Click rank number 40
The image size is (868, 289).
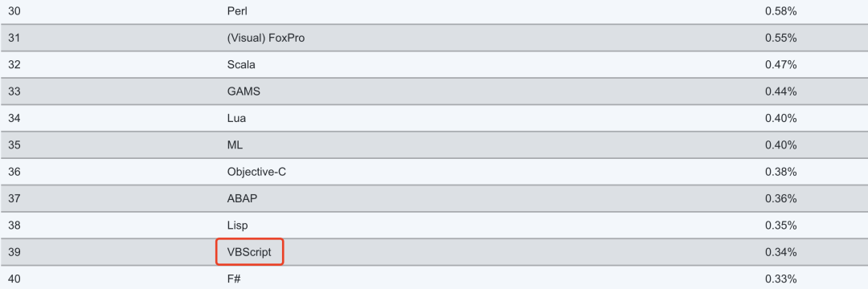(14, 279)
